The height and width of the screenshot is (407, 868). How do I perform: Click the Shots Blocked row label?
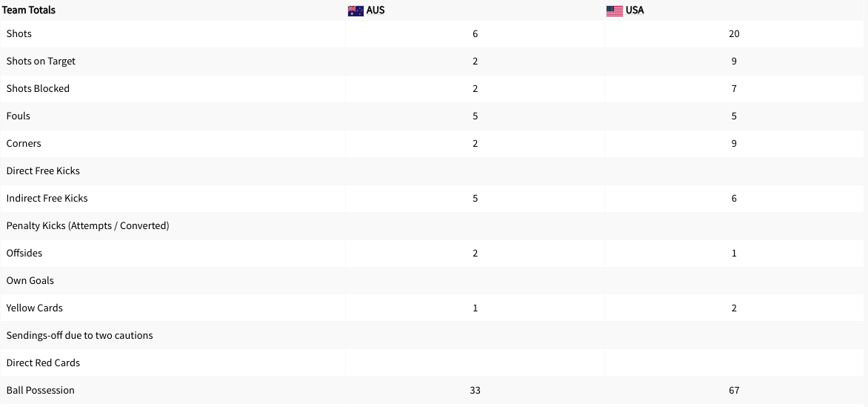tap(38, 89)
